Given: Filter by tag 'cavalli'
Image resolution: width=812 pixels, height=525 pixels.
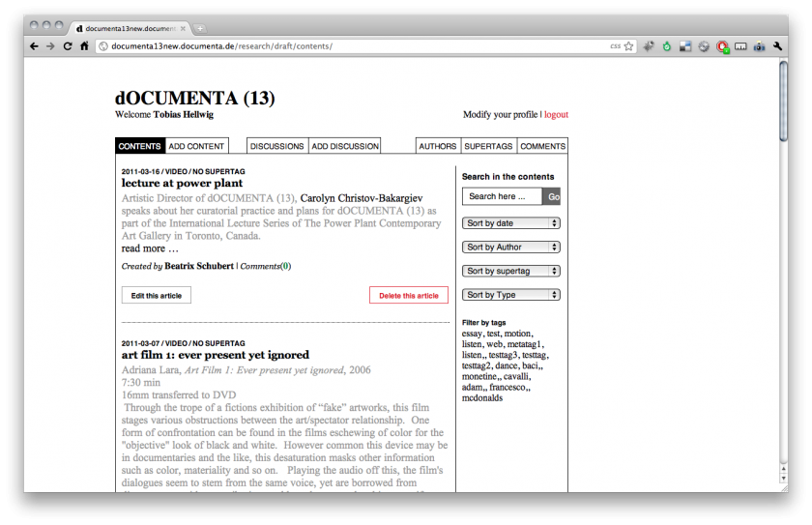Looking at the screenshot, I should 516,376.
